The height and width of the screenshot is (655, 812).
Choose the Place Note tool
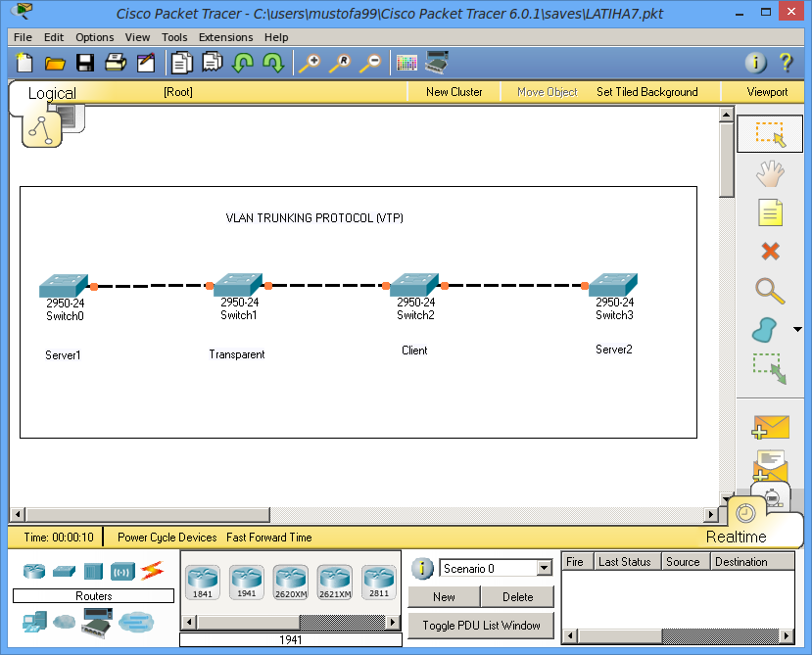(x=770, y=212)
